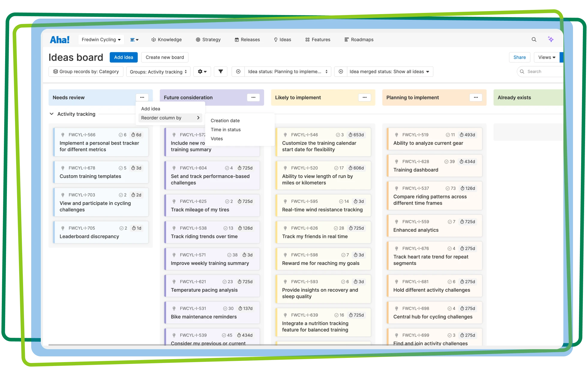
Task: Select Time in status from the menu
Action: point(226,130)
